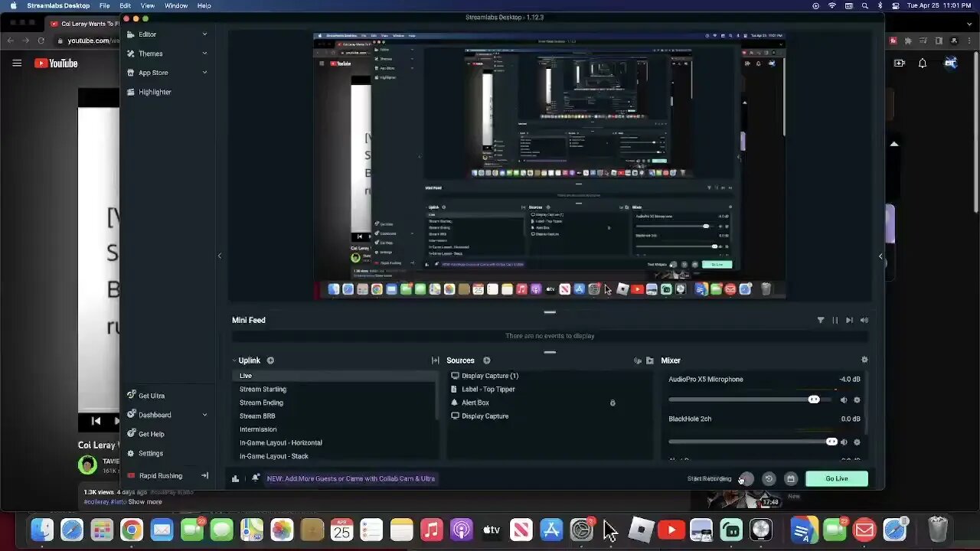The height and width of the screenshot is (551, 980).
Task: Open Dashboard in the sidebar
Action: coord(154,415)
